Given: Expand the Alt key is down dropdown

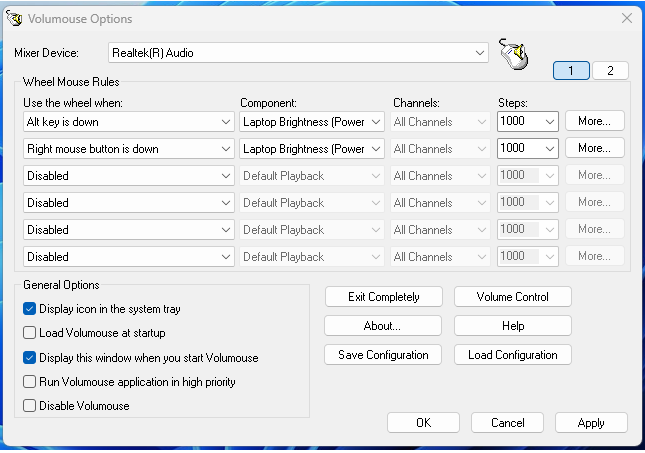Looking at the screenshot, I should click(129, 122).
